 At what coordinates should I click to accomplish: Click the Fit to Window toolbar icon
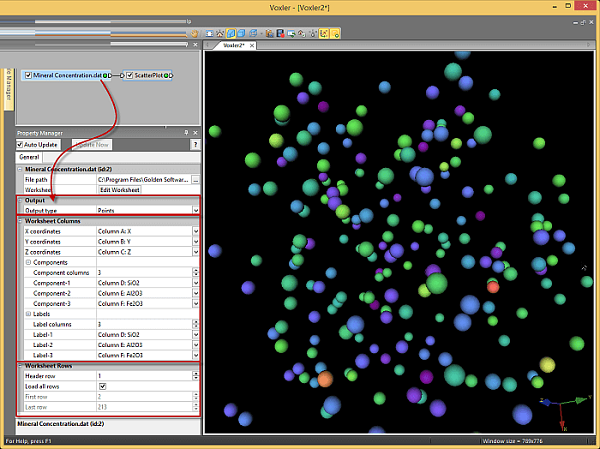pos(210,34)
